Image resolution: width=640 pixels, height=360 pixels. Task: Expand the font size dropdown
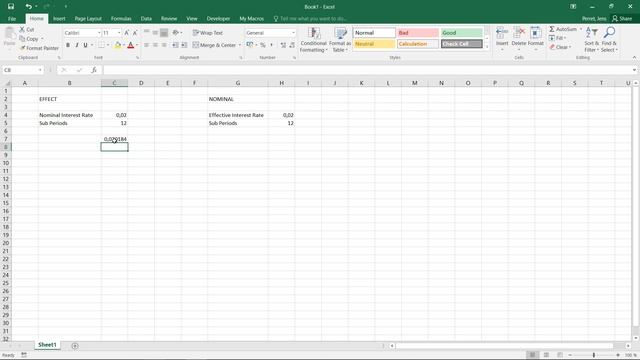pos(119,33)
